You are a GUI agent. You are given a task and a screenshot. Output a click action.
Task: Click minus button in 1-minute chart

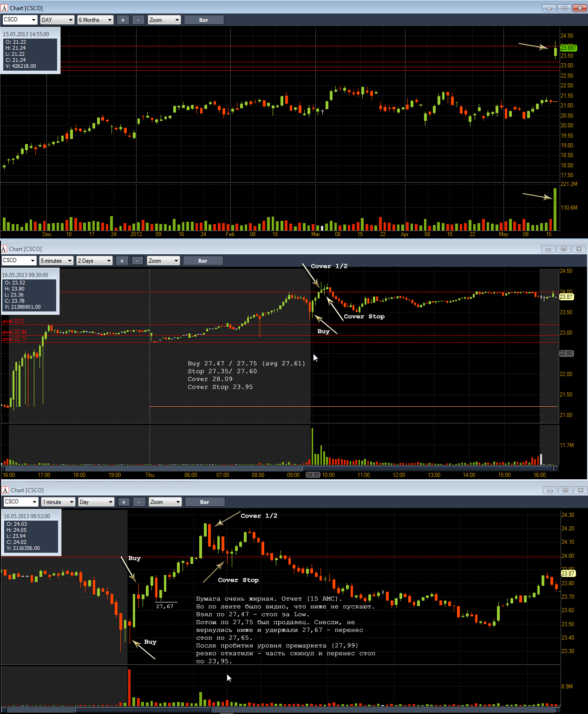[x=139, y=502]
